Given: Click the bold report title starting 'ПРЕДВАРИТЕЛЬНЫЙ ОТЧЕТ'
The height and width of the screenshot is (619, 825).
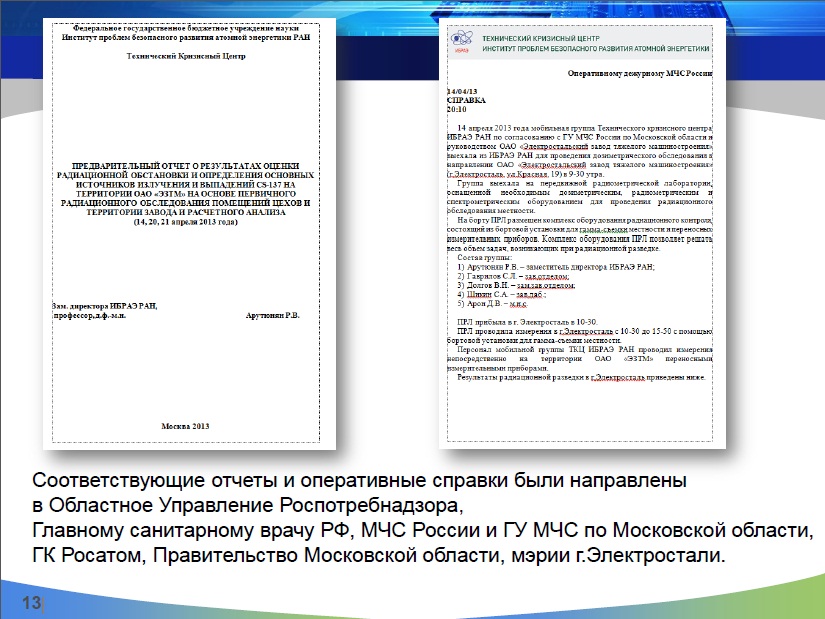Looking at the screenshot, I should tap(186, 189).
